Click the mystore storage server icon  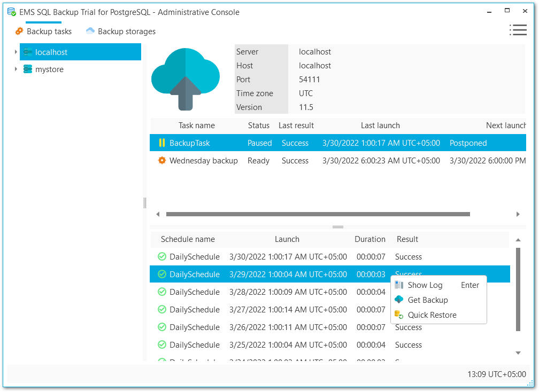28,69
